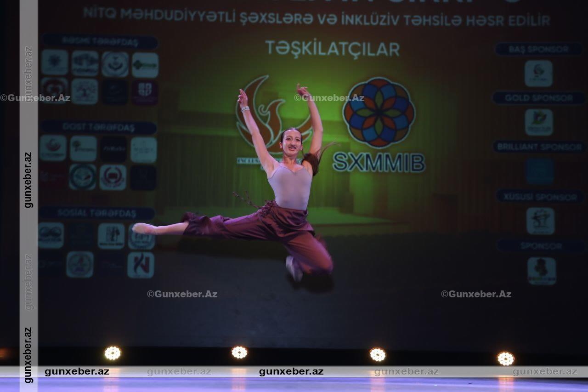
Task: Click the bold gunxeber.az text in bottom center
Action: click(x=291, y=372)
